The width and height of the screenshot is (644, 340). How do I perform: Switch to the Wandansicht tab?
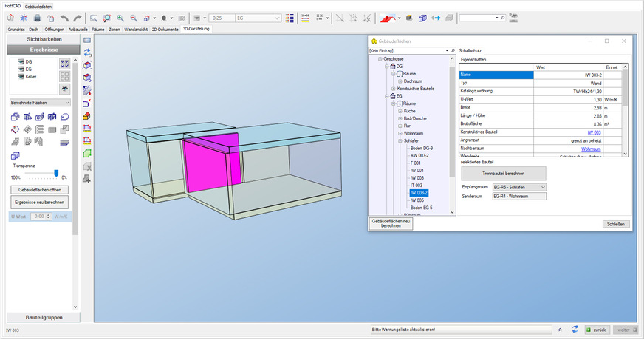137,28
